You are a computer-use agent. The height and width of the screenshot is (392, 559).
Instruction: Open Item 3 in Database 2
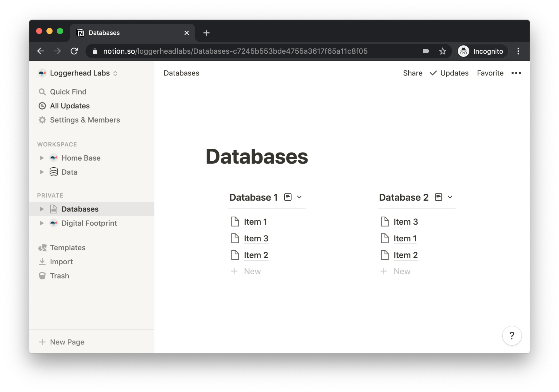tap(406, 222)
